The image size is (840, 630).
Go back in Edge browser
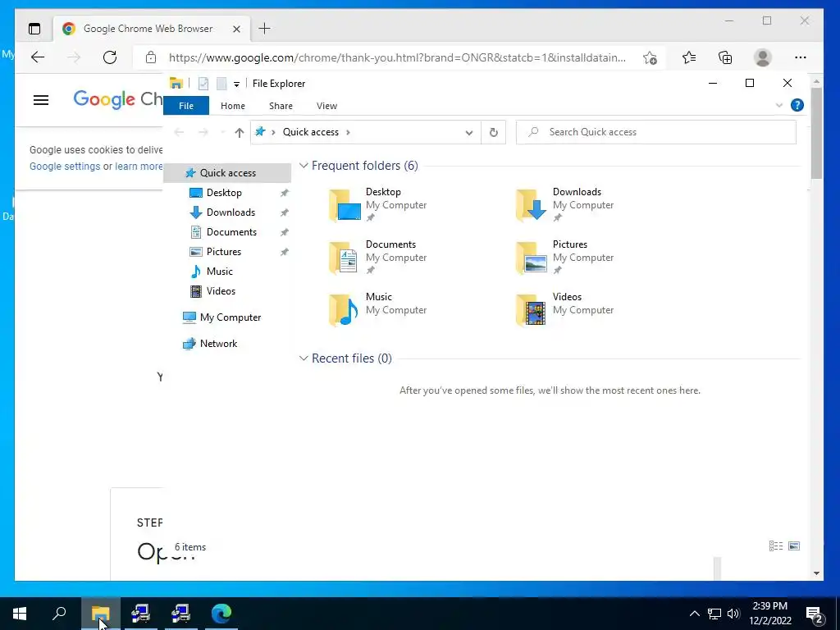pos(38,57)
